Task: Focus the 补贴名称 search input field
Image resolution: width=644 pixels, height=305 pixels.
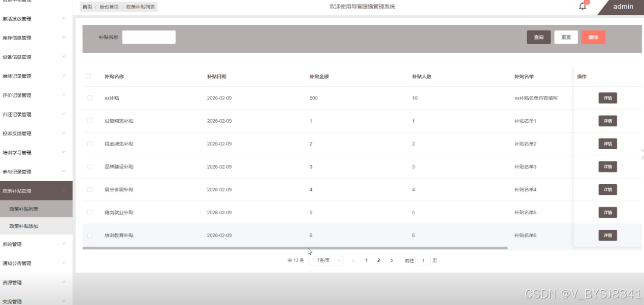Action: click(149, 37)
